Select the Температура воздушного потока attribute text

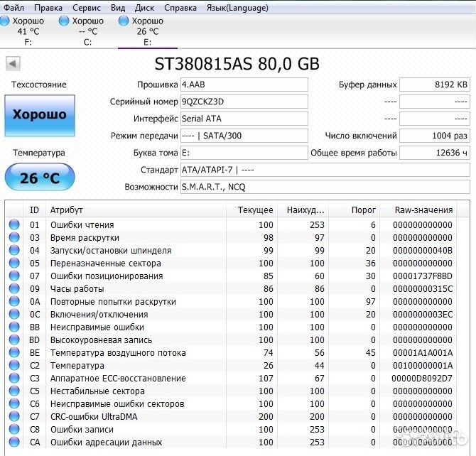[118, 353]
